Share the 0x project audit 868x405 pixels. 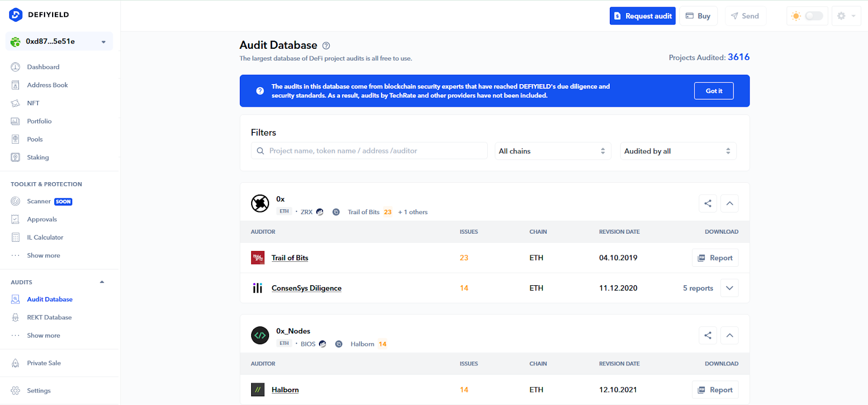point(707,203)
